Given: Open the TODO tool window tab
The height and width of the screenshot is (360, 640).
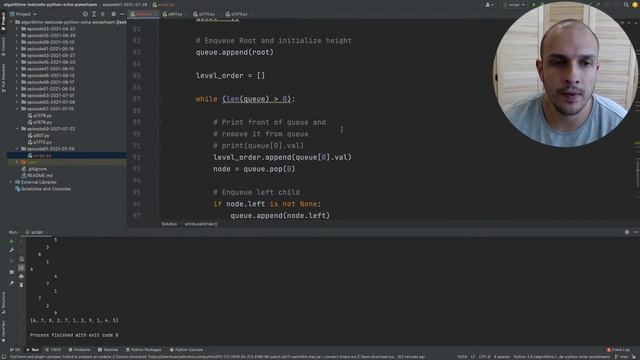Looking at the screenshot, I should 53,350.
